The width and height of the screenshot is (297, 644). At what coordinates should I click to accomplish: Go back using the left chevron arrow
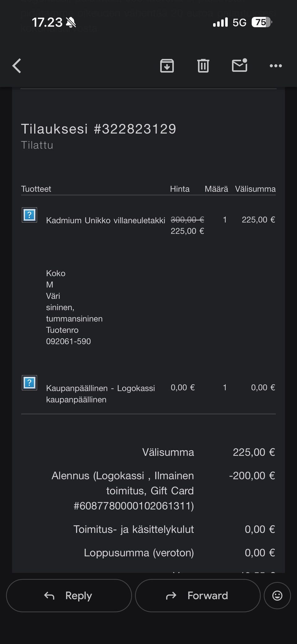coord(17,66)
